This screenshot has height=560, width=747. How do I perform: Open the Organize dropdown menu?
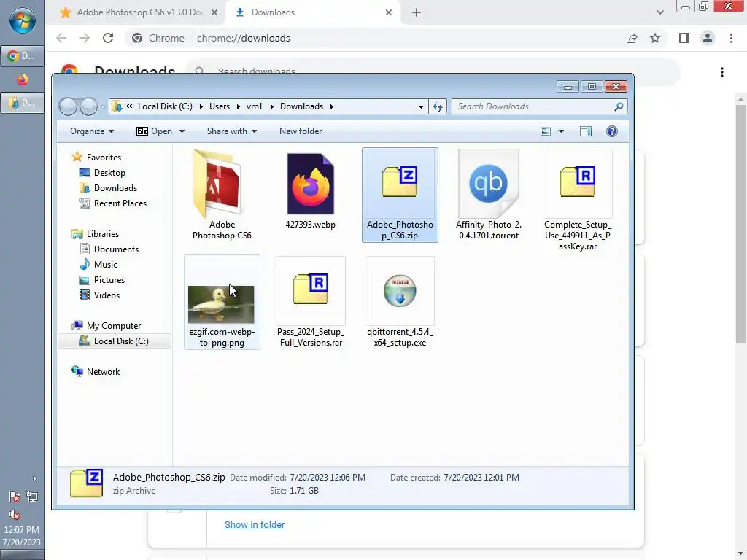point(91,131)
